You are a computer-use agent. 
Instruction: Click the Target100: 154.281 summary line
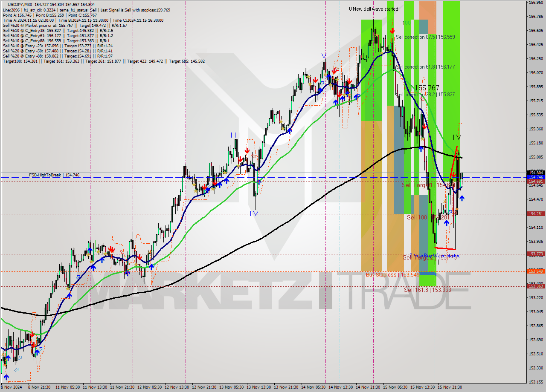pyautogui.click(x=104, y=61)
